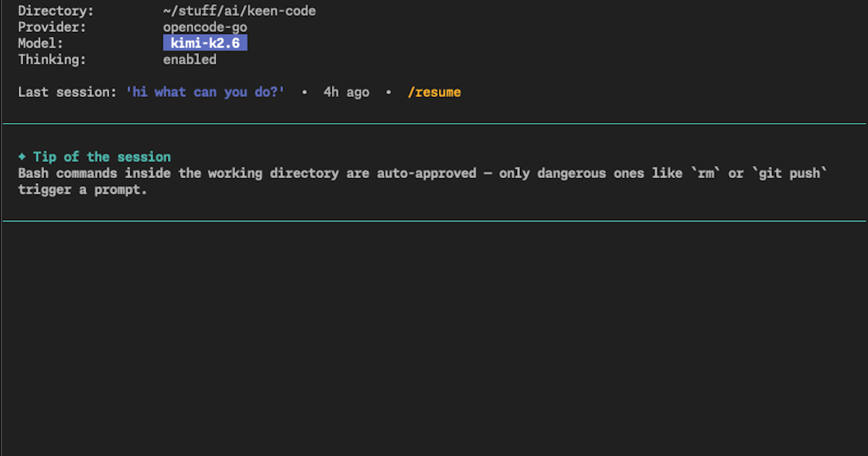Viewport: 868px width, 456px height.
Task: Click the thinking status 'enabled'
Action: 190,60
